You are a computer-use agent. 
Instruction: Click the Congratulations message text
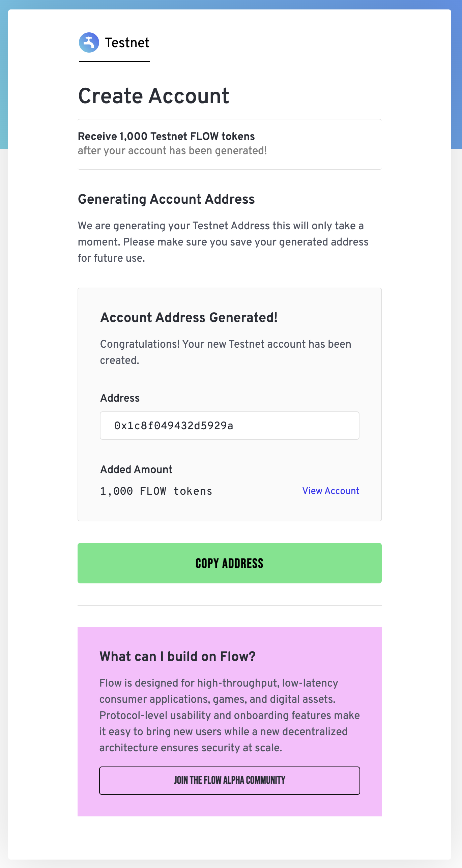(225, 352)
